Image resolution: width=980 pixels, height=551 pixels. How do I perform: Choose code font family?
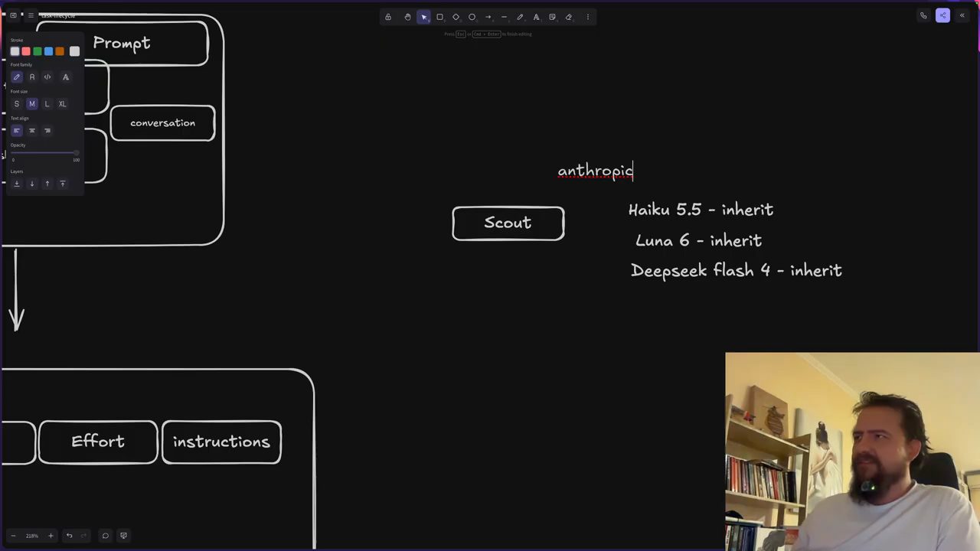coord(47,77)
